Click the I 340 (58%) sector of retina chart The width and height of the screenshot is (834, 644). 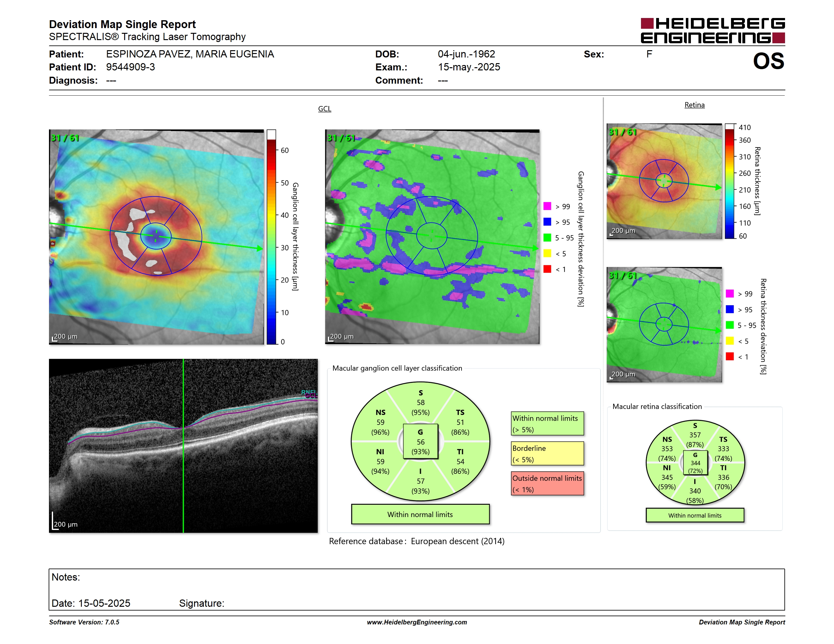click(695, 491)
